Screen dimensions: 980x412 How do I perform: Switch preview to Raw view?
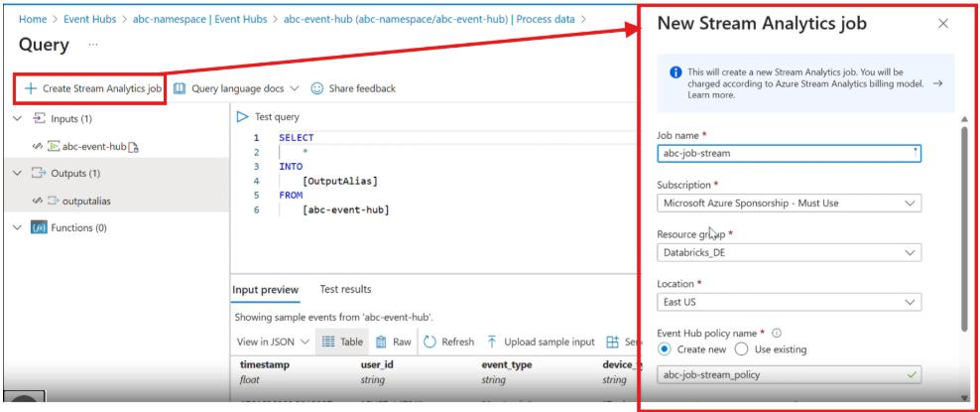click(393, 342)
